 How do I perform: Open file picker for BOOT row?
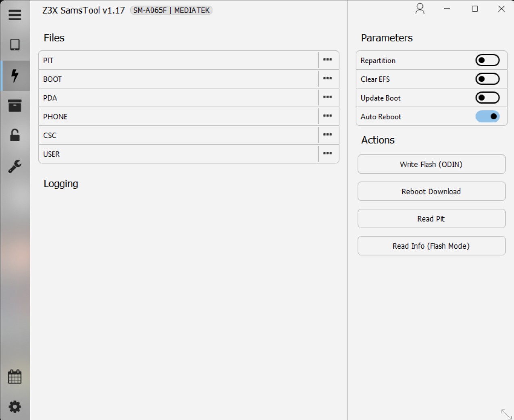coord(327,79)
